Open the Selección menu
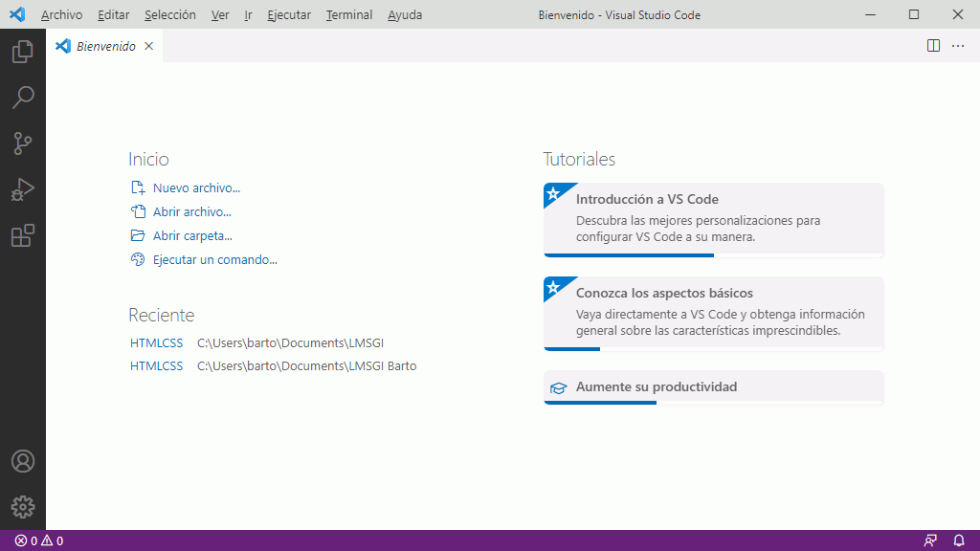The image size is (980, 551). coord(170,14)
